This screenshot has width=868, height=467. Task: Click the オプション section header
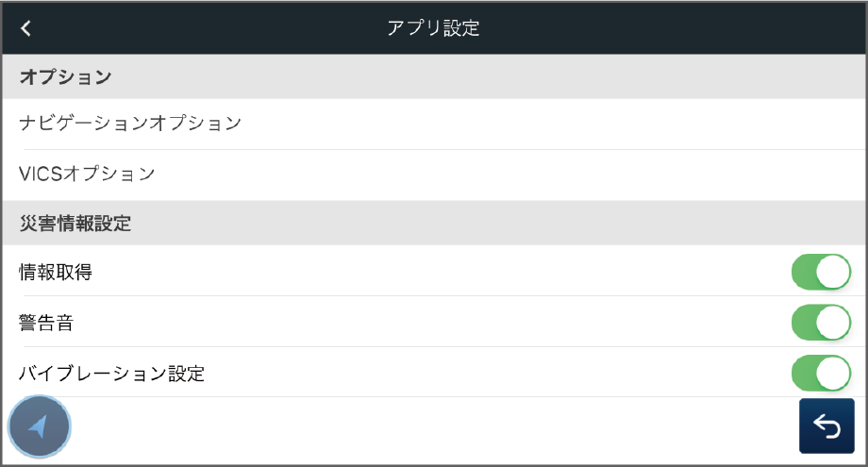tap(65, 77)
